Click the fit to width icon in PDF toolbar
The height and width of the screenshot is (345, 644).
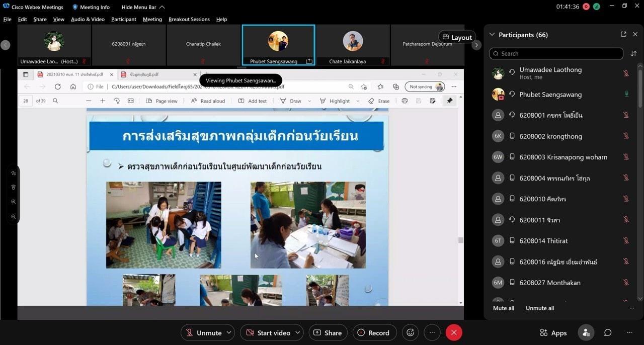pos(131,101)
